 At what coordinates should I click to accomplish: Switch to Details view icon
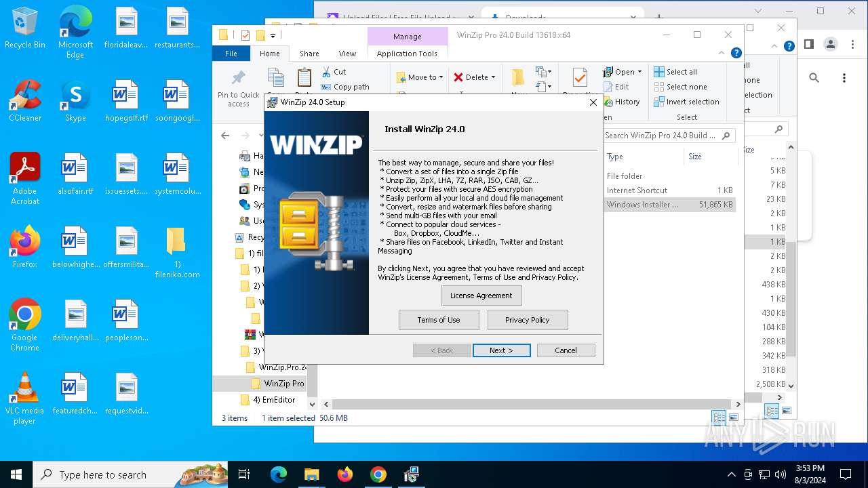point(719,418)
